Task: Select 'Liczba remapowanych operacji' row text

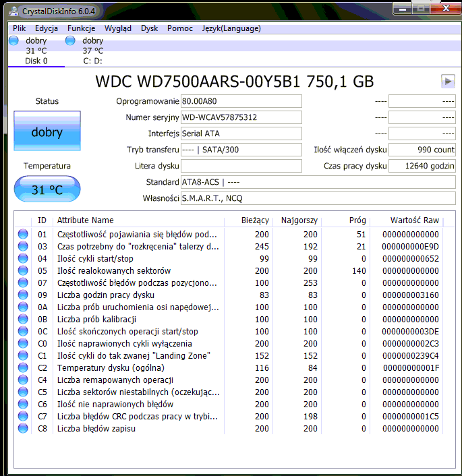Action: (115, 380)
